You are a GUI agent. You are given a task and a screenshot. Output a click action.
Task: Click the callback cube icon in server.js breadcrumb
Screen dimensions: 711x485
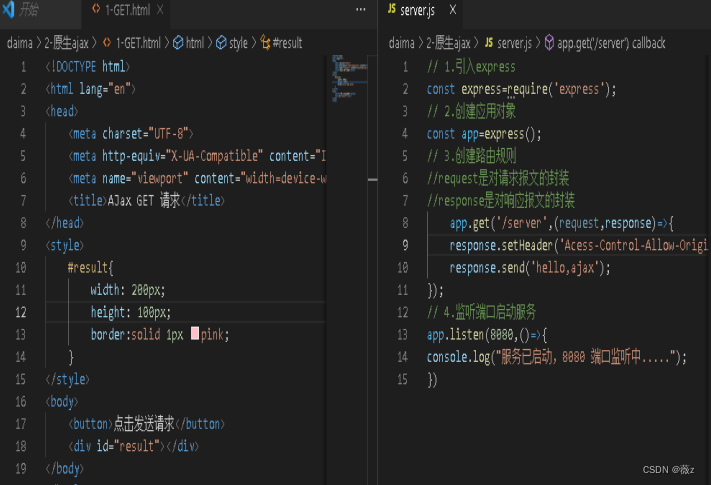[549, 43]
